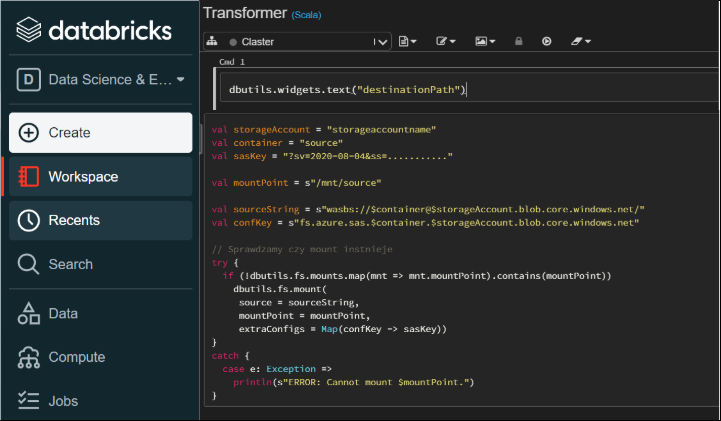Open Compute in the sidebar
Image resolution: width=721 pixels, height=421 pixels.
(101, 357)
